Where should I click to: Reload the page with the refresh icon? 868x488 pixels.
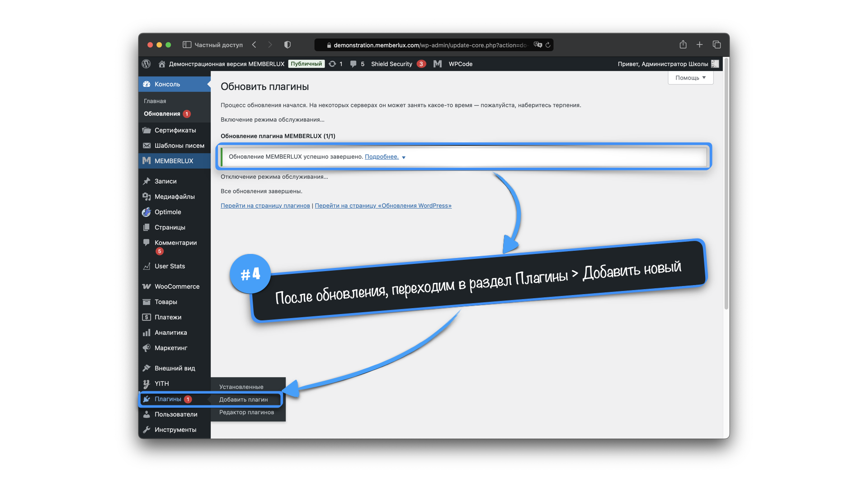[548, 45]
